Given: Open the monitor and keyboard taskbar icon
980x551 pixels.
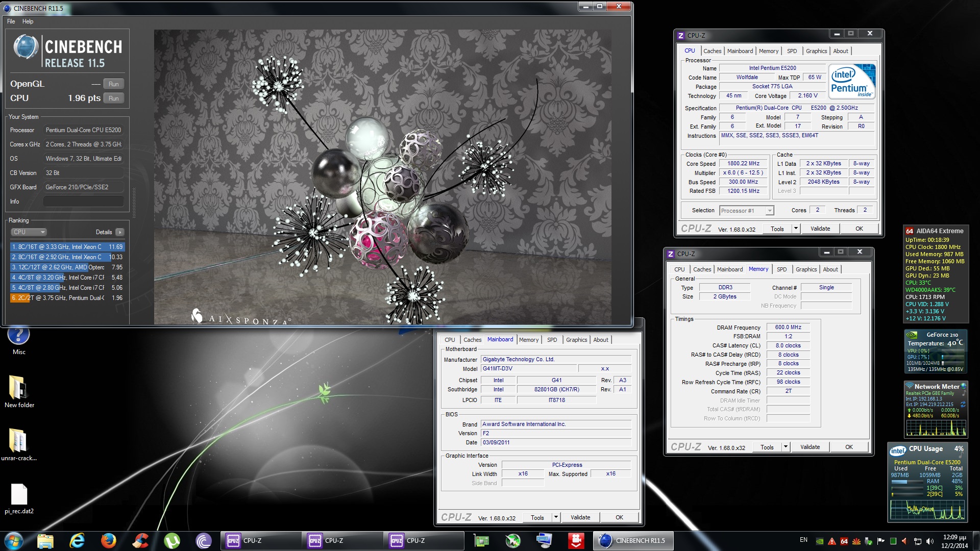Looking at the screenshot, I should [544, 541].
